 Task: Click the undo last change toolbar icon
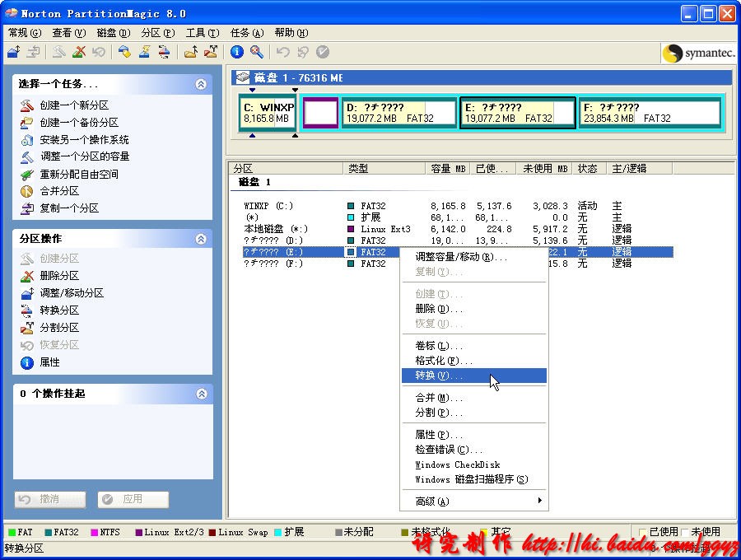click(x=283, y=52)
